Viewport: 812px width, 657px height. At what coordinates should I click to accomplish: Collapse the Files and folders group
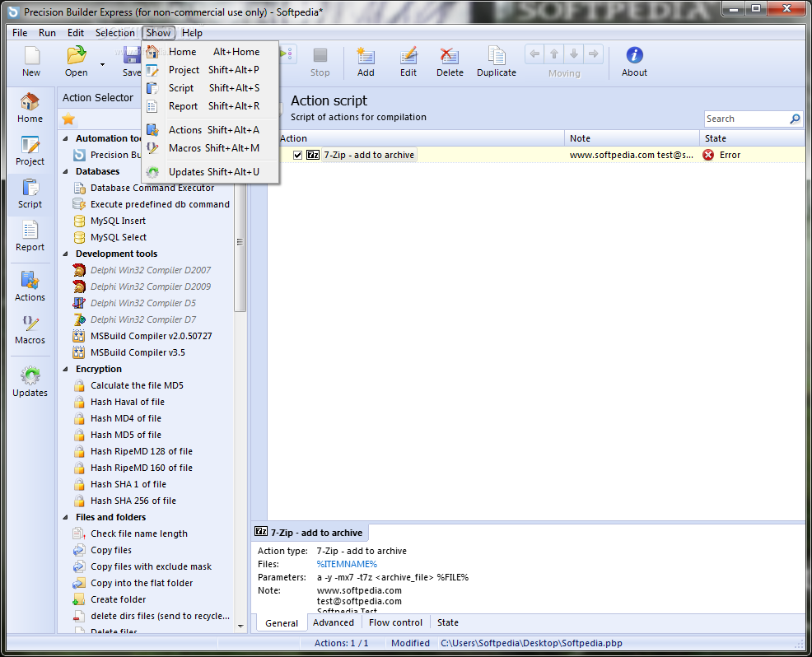[66, 518]
